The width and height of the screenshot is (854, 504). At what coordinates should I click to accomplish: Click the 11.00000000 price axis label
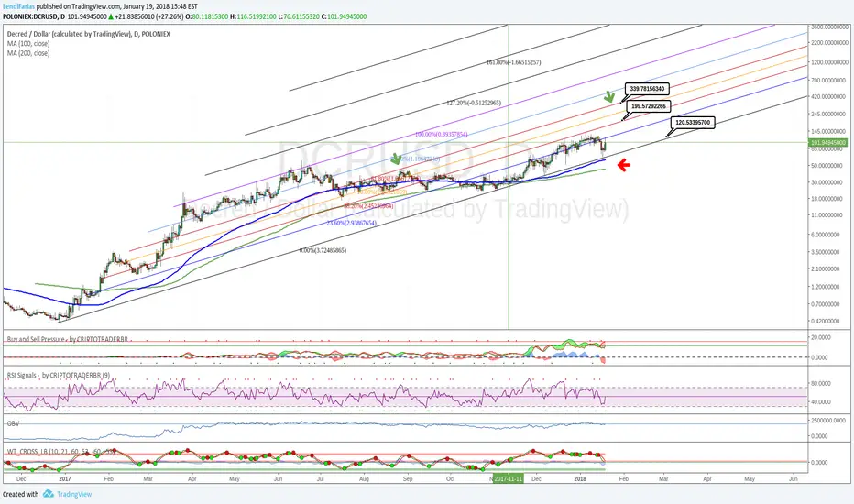click(827, 215)
